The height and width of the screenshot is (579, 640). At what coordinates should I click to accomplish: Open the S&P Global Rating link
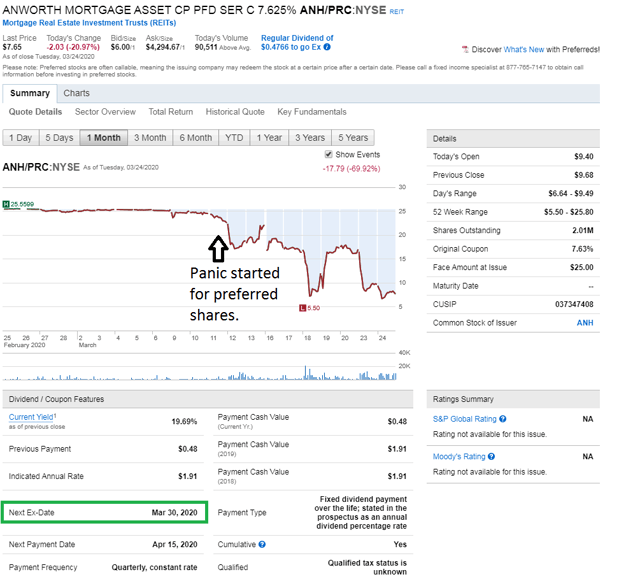(465, 419)
